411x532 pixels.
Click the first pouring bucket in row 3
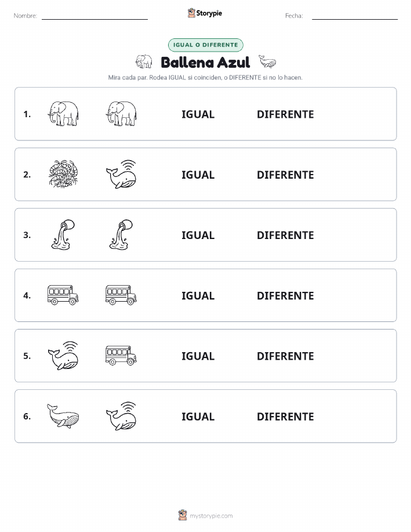[x=63, y=235]
